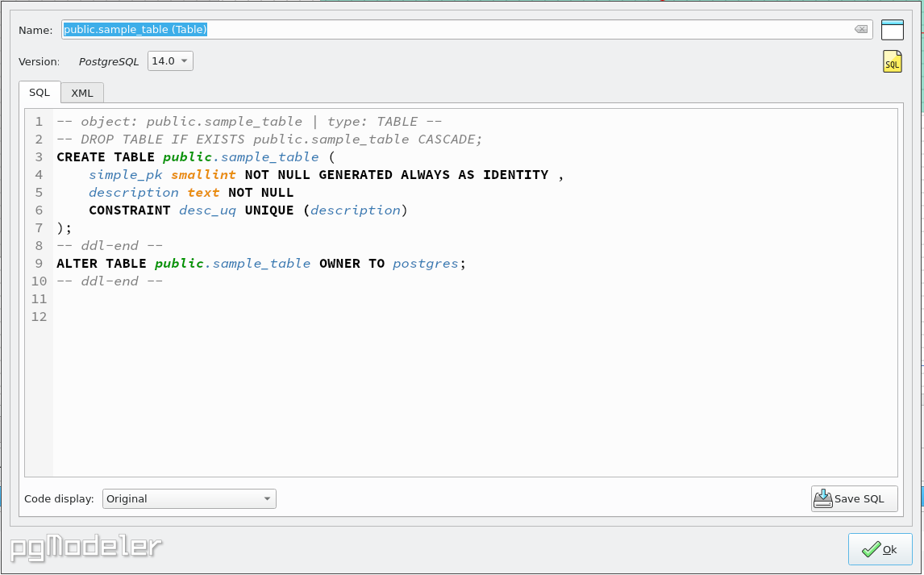Click the word postgres in the ALTER TABLE line
The image size is (924, 575).
coord(425,263)
